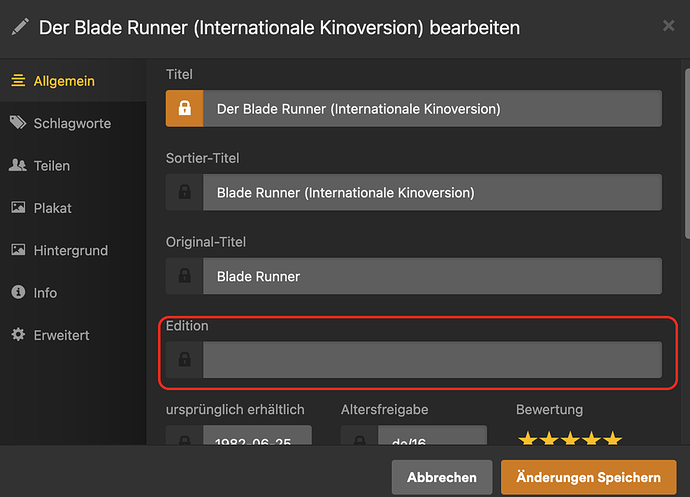Switch to the Schlagworte tab
This screenshot has width=690, height=497.
(x=73, y=123)
